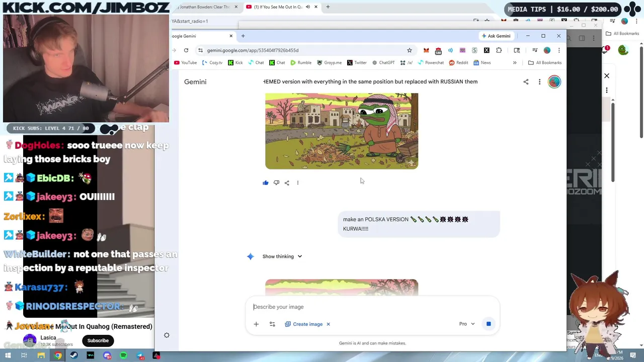
Task: Open All Bookmarks in background window
Action: point(622,34)
